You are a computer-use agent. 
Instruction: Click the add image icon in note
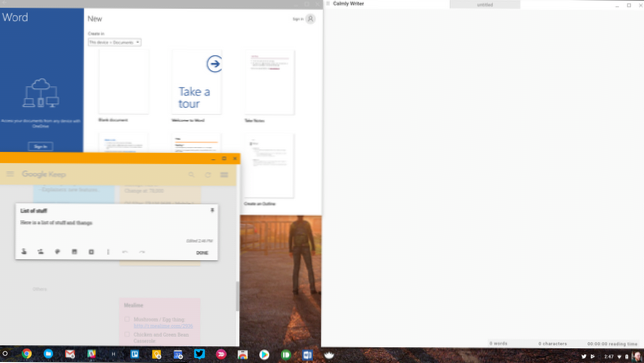click(x=74, y=252)
